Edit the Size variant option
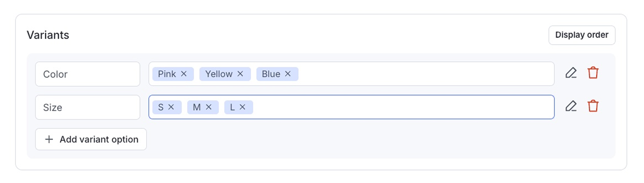The image size is (644, 183). point(571,106)
